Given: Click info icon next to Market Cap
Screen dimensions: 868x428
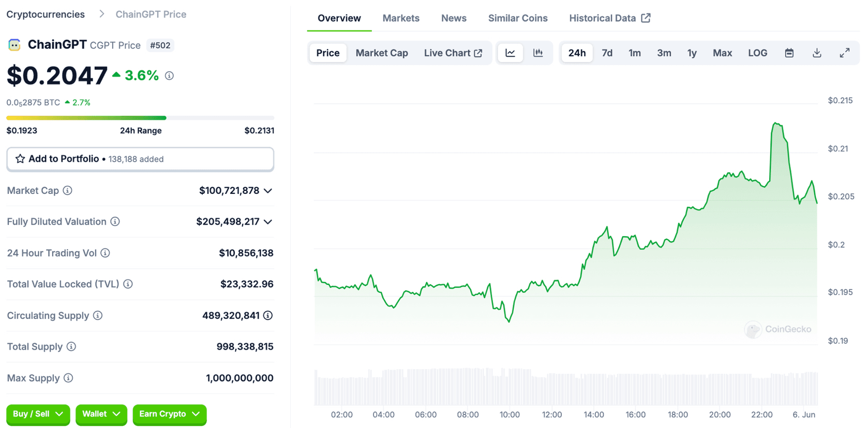Looking at the screenshot, I should (68, 191).
